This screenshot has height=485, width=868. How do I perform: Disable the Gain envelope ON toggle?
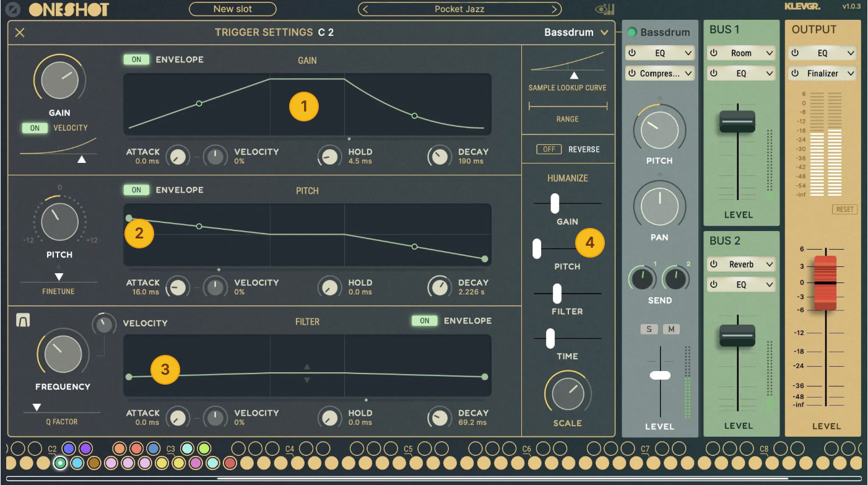[x=136, y=60]
